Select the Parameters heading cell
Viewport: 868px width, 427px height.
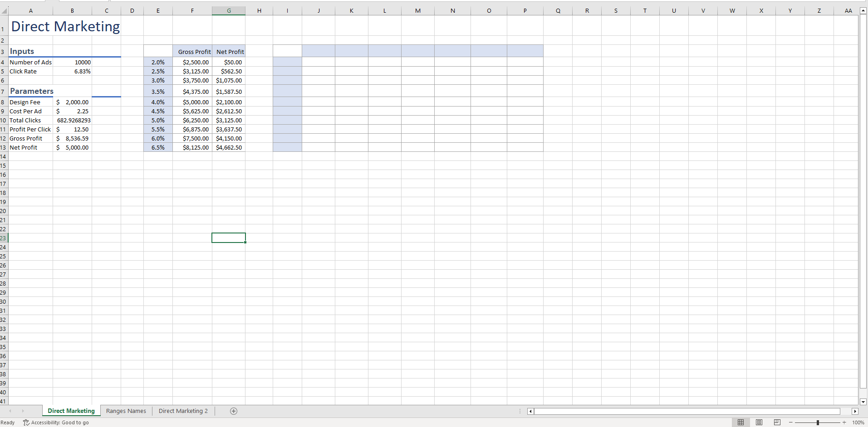click(30, 91)
